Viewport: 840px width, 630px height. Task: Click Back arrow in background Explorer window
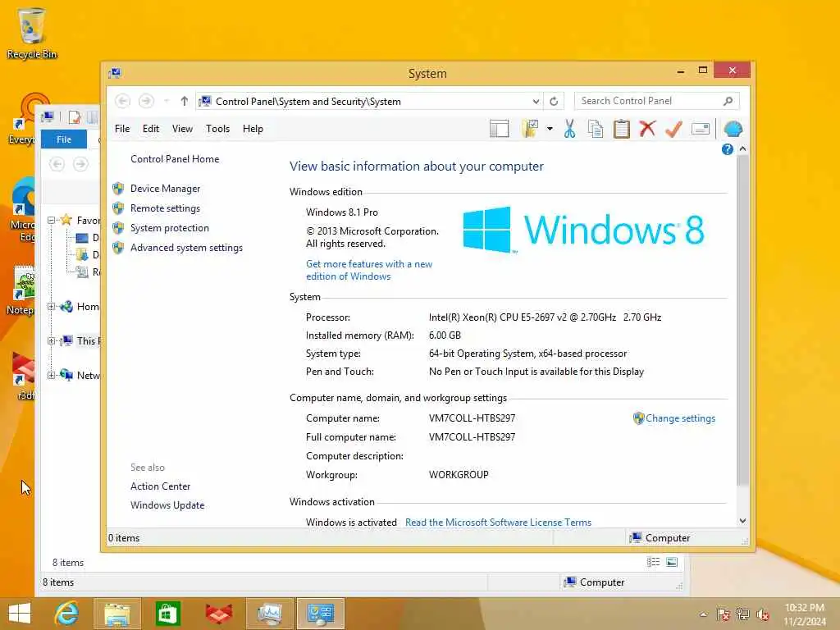pos(57,164)
